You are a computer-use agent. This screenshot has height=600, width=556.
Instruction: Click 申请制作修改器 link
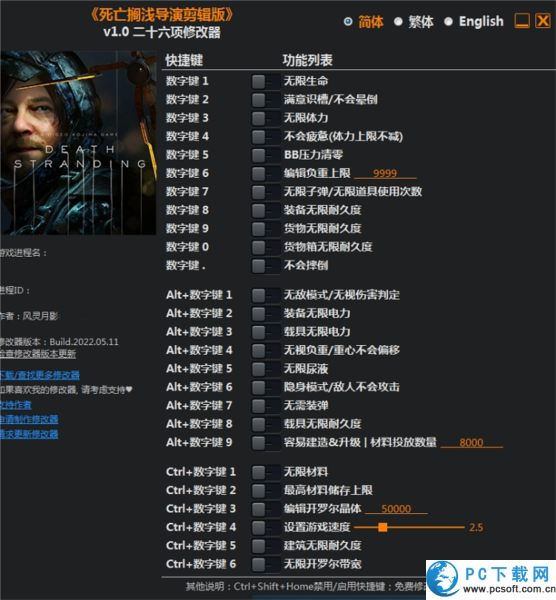pyautogui.click(x=29, y=419)
